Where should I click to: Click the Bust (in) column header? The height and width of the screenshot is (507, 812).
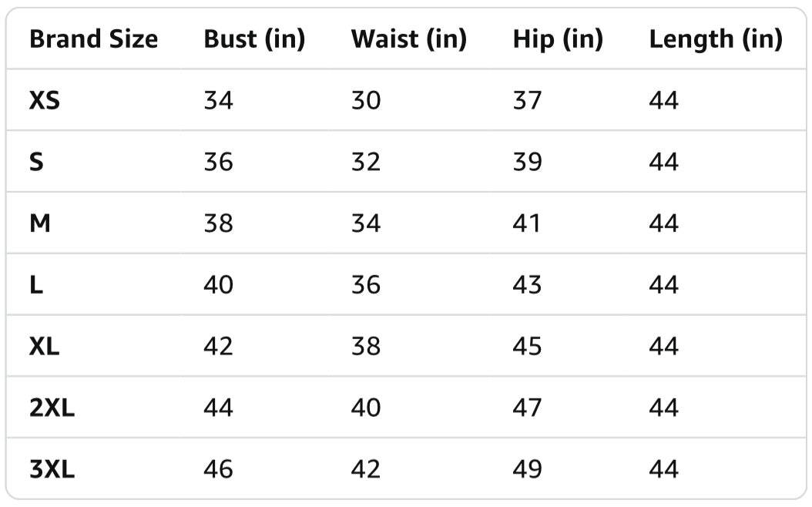coord(254,39)
